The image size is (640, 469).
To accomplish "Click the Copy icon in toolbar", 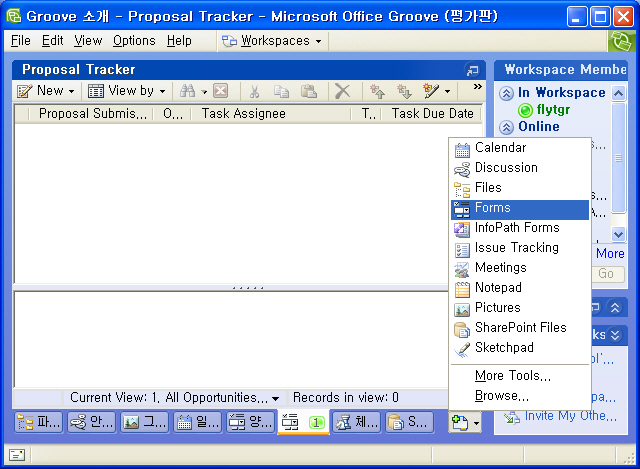I will tap(281, 91).
